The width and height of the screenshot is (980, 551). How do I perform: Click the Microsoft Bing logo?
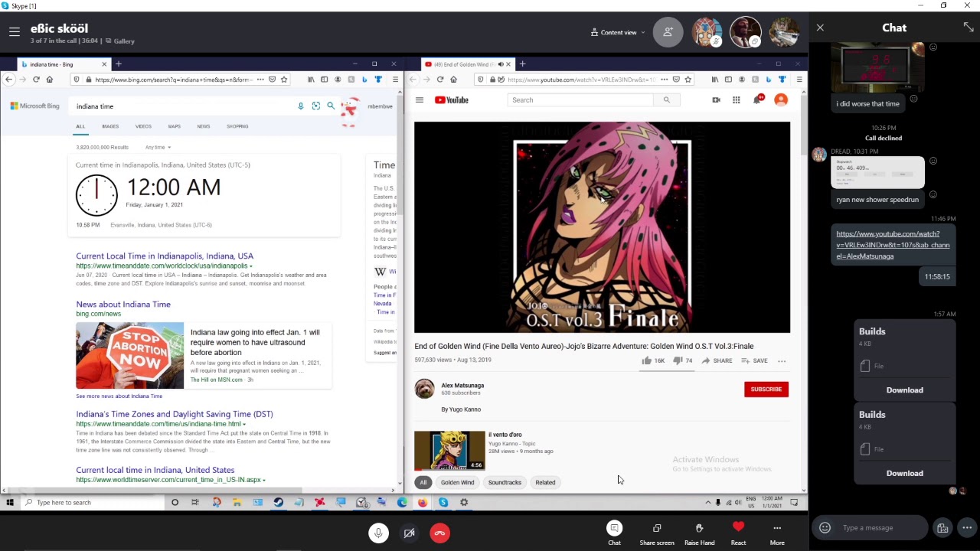tap(34, 106)
